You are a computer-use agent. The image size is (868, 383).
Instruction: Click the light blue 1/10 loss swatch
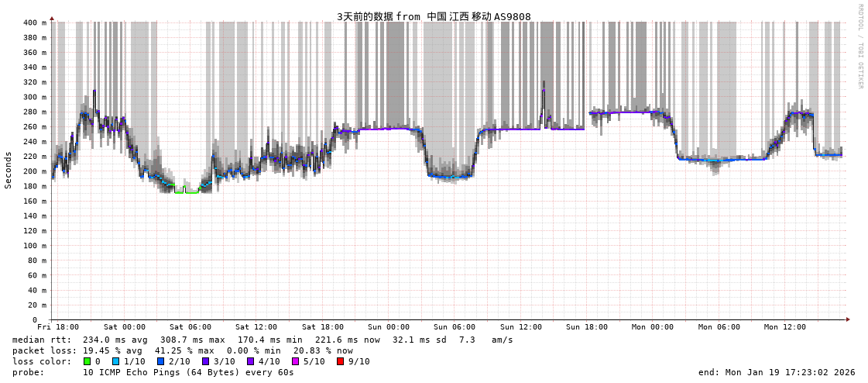(115, 361)
